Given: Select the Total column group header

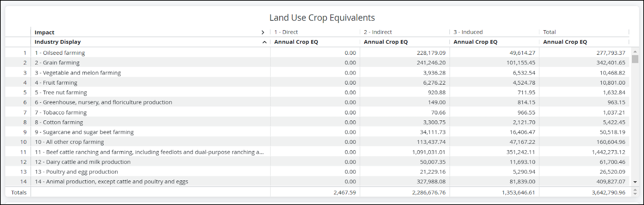Looking at the screenshot, I should (549, 32).
